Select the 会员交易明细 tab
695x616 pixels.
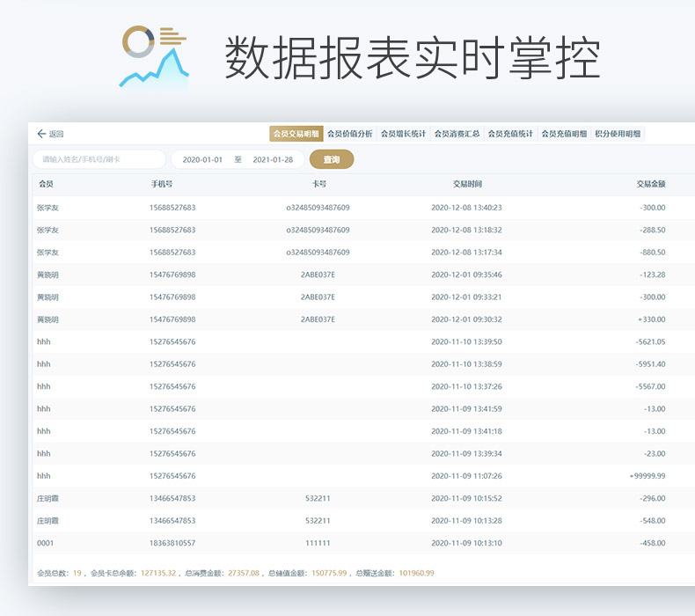tap(296, 134)
